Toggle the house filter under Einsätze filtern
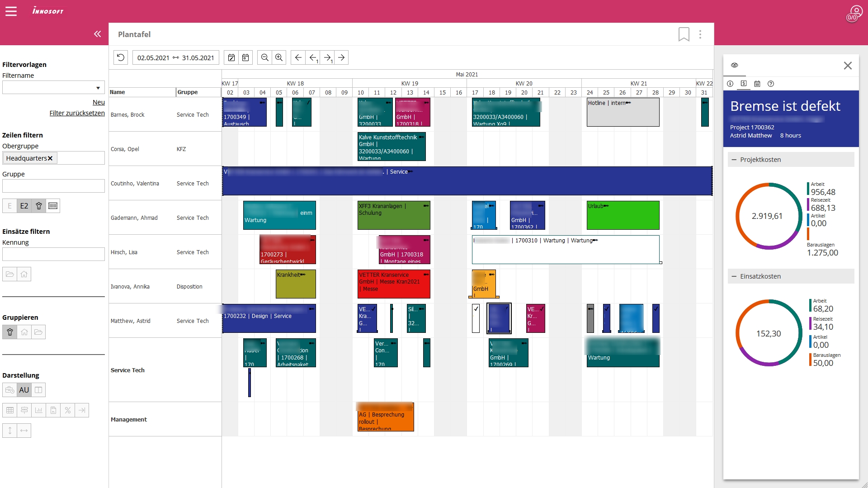 pos(24,274)
